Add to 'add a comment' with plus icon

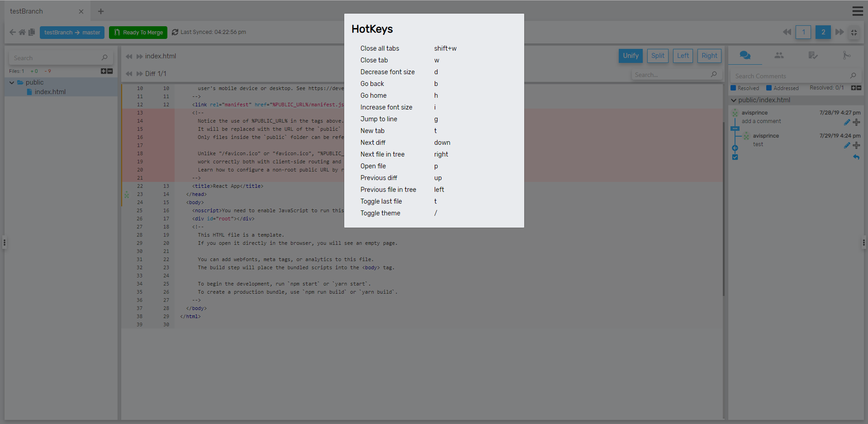coord(856,122)
